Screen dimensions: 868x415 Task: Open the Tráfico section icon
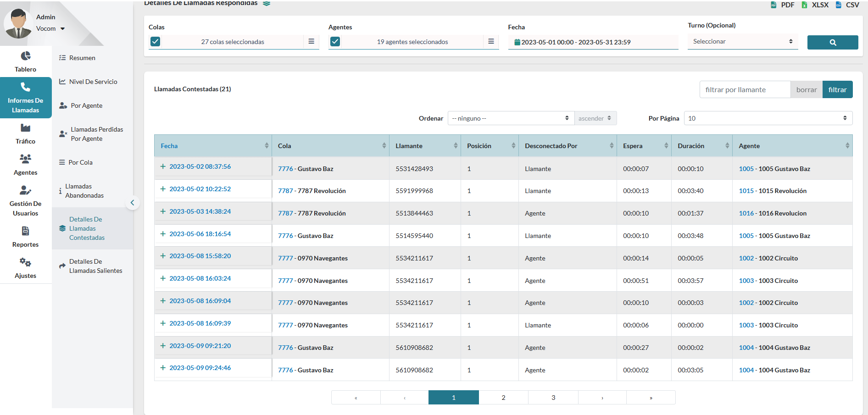tap(26, 128)
